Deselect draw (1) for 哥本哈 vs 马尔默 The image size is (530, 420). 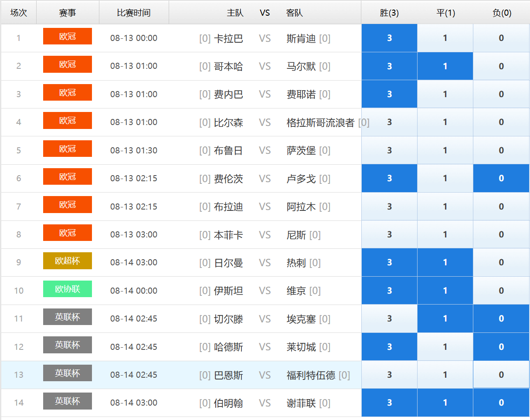click(x=445, y=66)
